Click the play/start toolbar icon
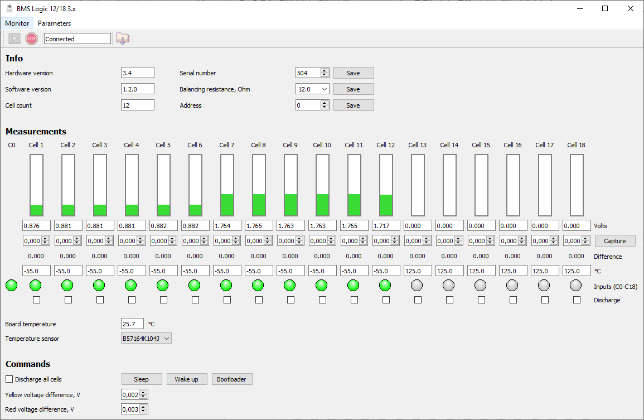The image size is (644, 420). pyautogui.click(x=14, y=39)
